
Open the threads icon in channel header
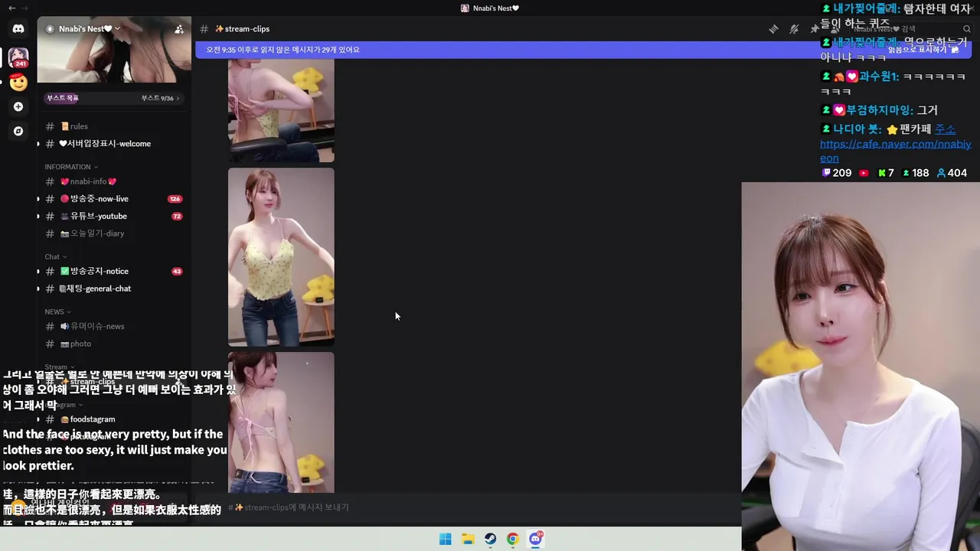tap(774, 29)
